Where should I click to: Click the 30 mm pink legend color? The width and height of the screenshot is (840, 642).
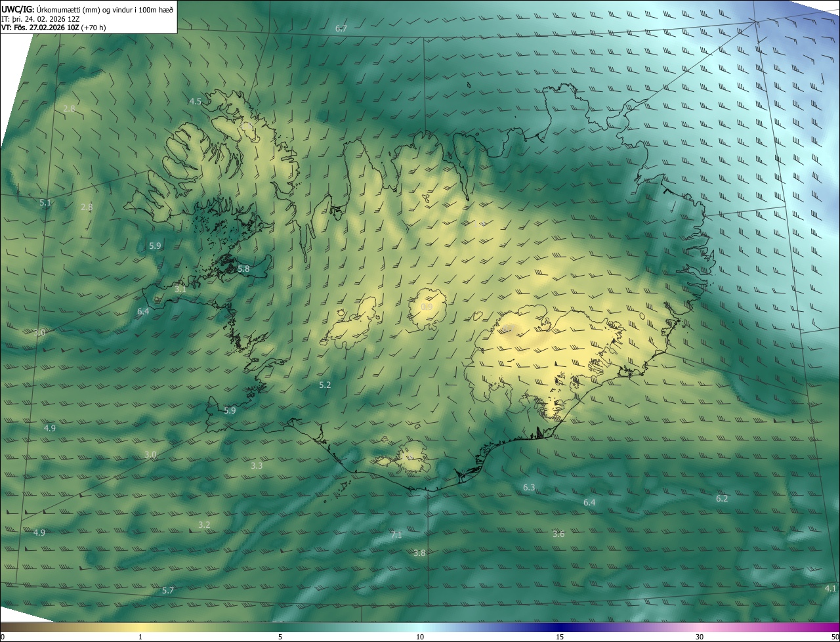(x=700, y=628)
